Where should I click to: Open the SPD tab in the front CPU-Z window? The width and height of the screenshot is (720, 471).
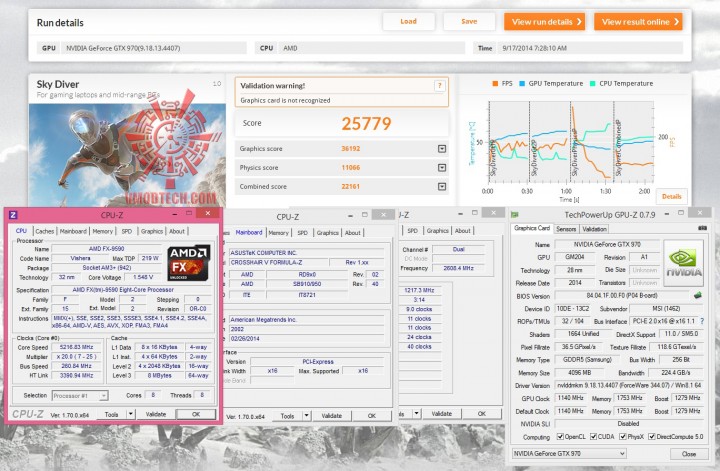(x=127, y=231)
